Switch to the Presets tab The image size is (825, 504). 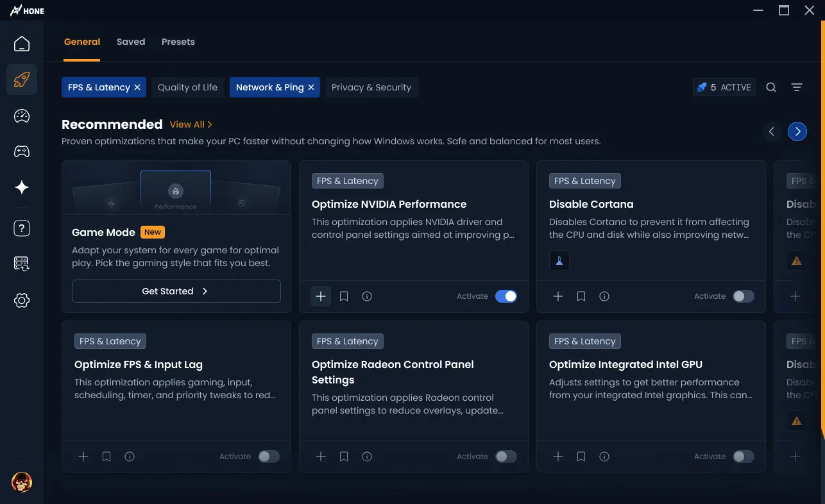(178, 42)
